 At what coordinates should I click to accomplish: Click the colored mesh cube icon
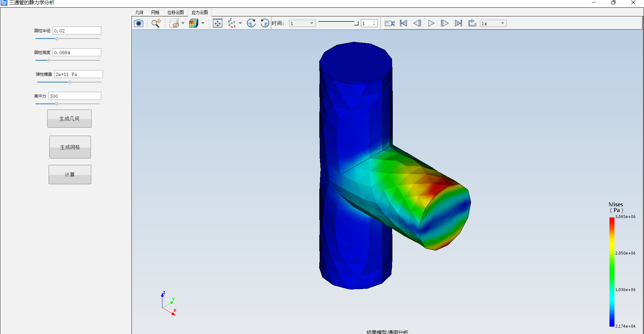[x=194, y=23]
